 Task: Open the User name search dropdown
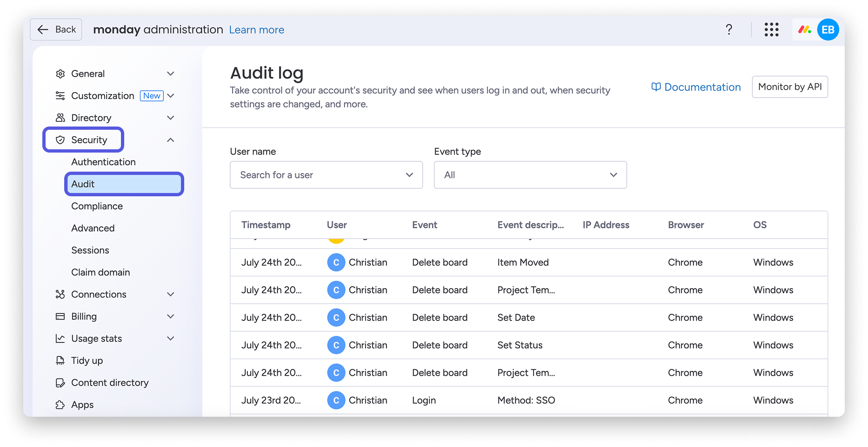(326, 175)
